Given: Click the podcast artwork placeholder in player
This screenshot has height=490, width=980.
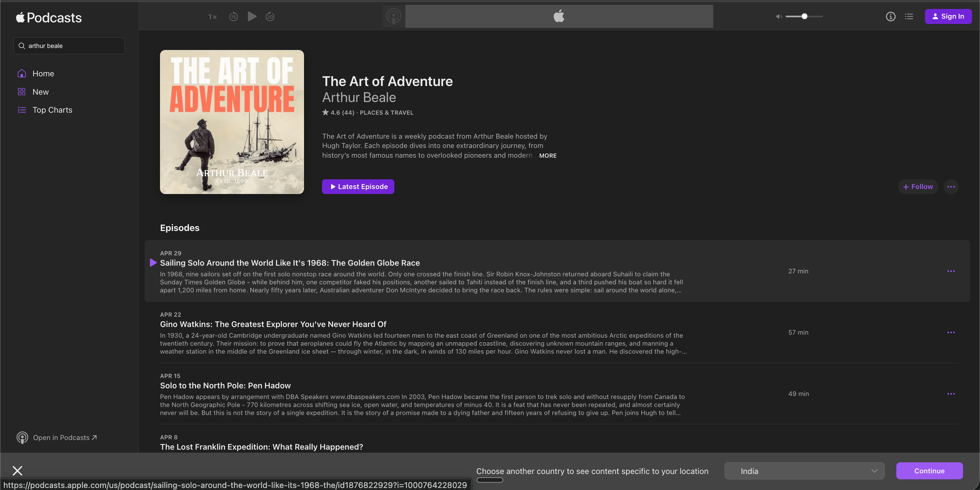Looking at the screenshot, I should point(394,16).
